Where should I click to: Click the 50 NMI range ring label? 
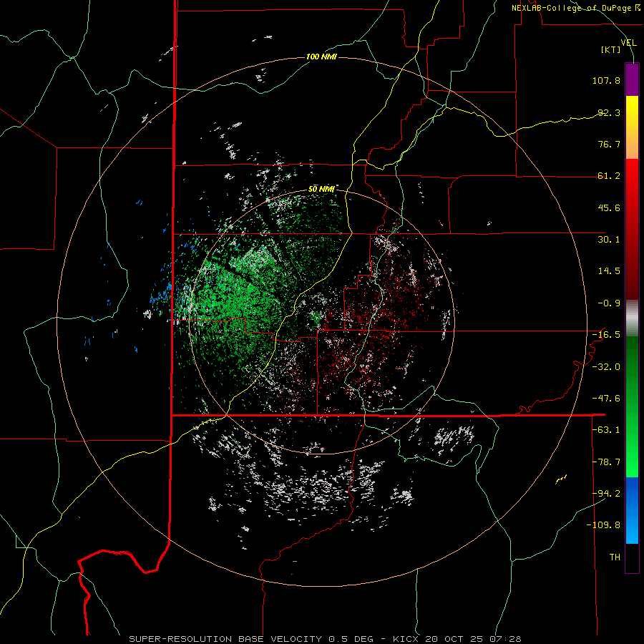321,190
